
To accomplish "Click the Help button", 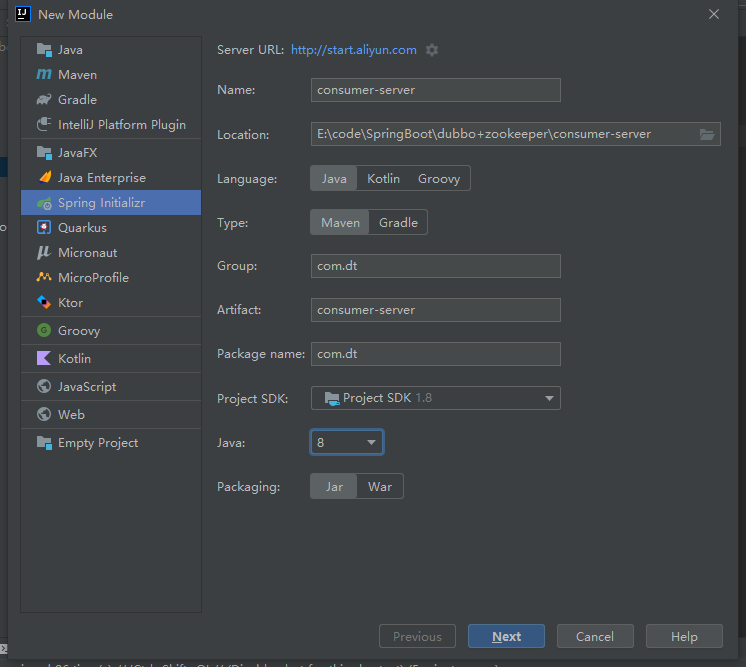I will point(684,636).
